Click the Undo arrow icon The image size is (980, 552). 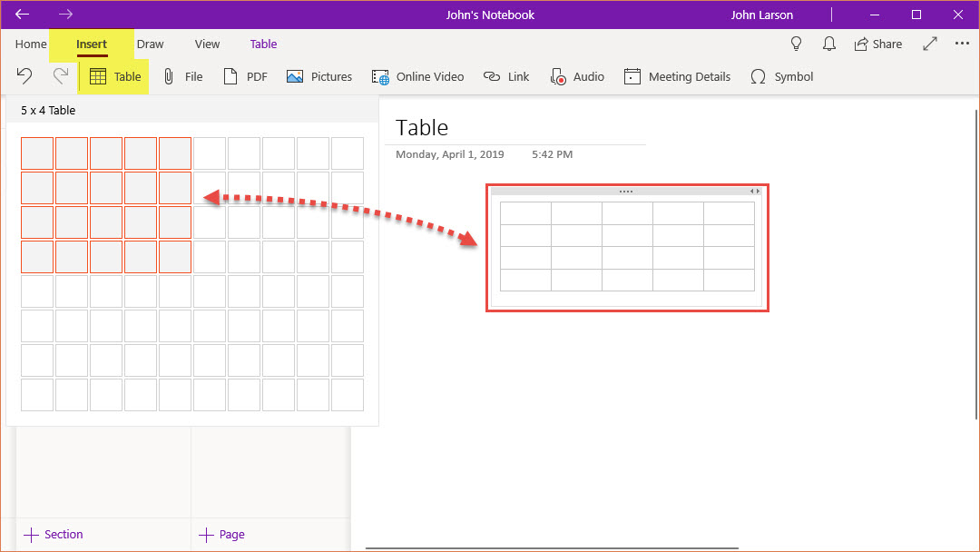(x=24, y=76)
